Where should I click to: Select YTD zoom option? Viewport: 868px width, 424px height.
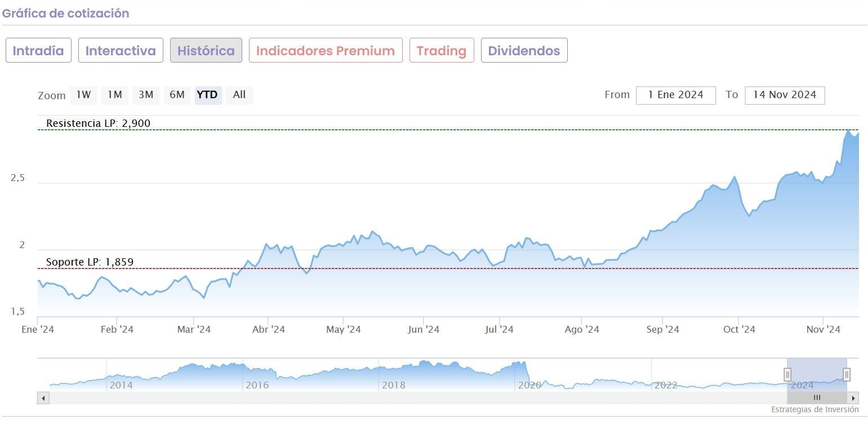click(207, 95)
